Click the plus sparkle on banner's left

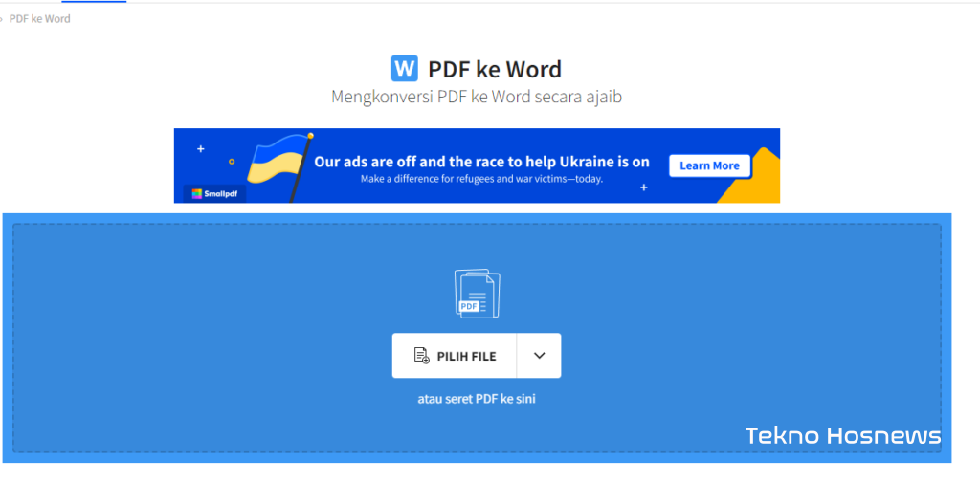pyautogui.click(x=201, y=149)
